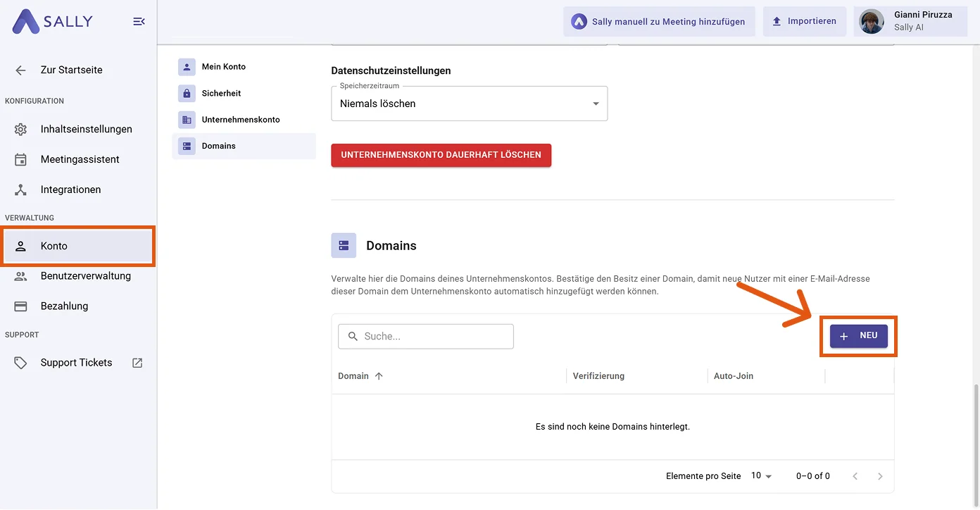Viewport: 980px width, 510px height.
Task: Click the Domains section heading icon
Action: [x=344, y=246]
